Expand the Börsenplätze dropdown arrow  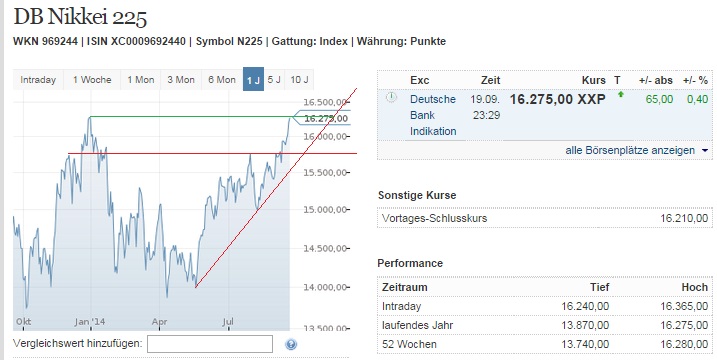704,150
